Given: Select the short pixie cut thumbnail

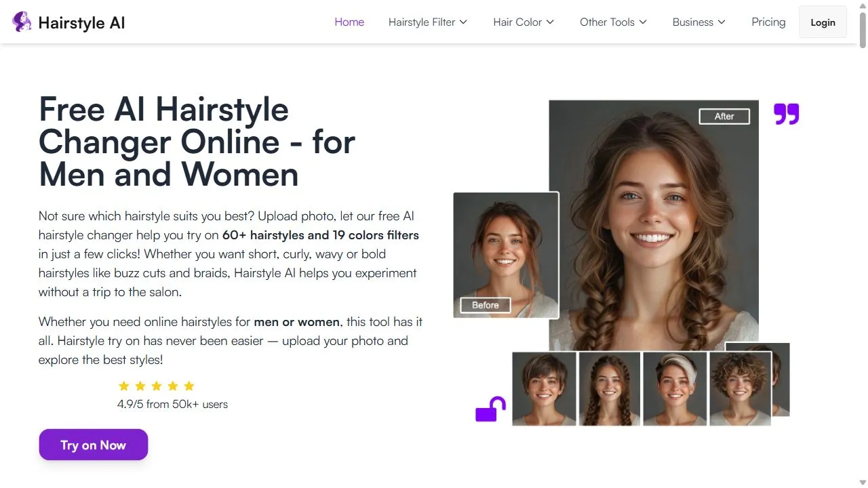Looking at the screenshot, I should 544,388.
